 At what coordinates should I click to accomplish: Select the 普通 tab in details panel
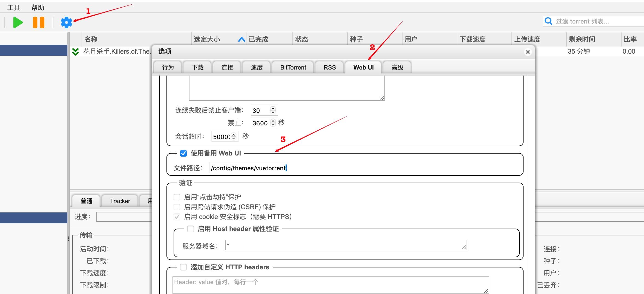87,201
